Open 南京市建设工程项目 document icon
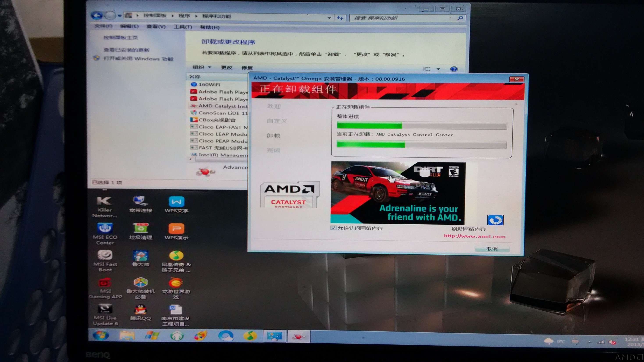This screenshot has width=644, height=362. point(176,315)
